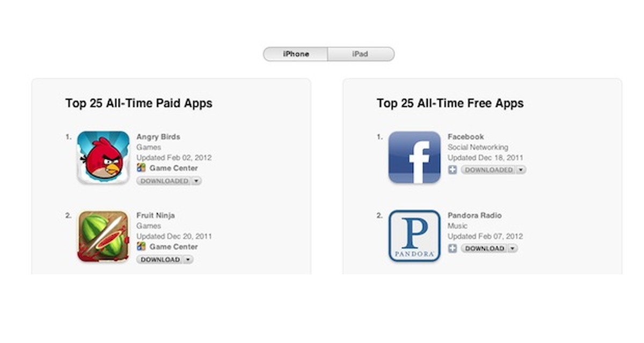Expand the dropdown arrow next to Pandora's Download button
644x343 pixels.
point(513,249)
